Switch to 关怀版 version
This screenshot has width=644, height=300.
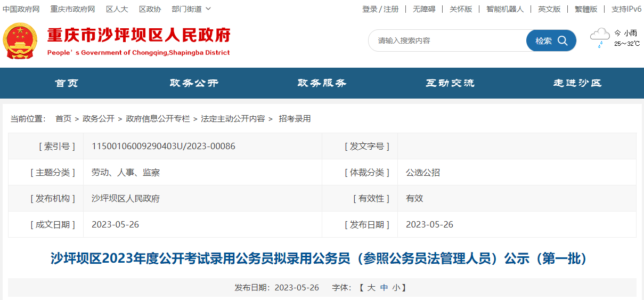tap(461, 9)
